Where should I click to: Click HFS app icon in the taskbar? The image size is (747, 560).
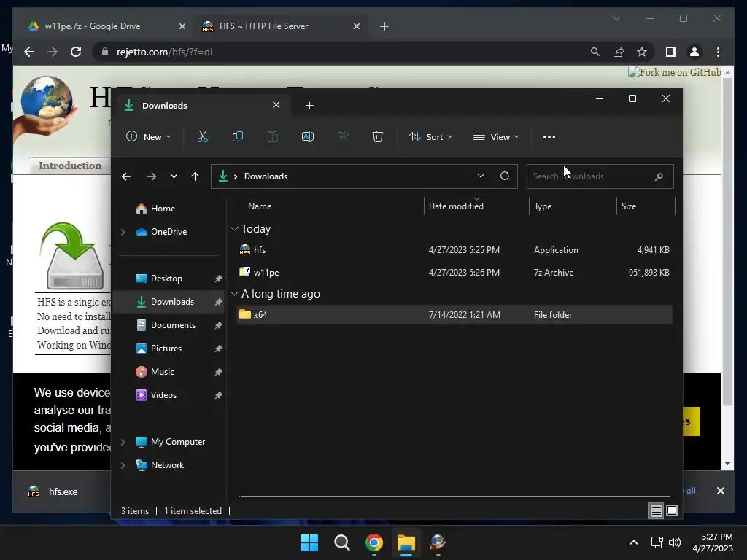pos(438,542)
